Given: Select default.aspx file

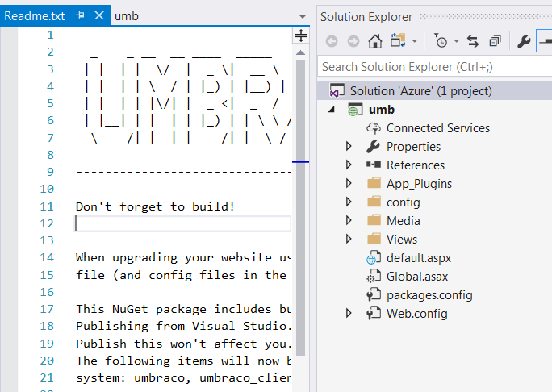Looking at the screenshot, I should pyautogui.click(x=419, y=258).
